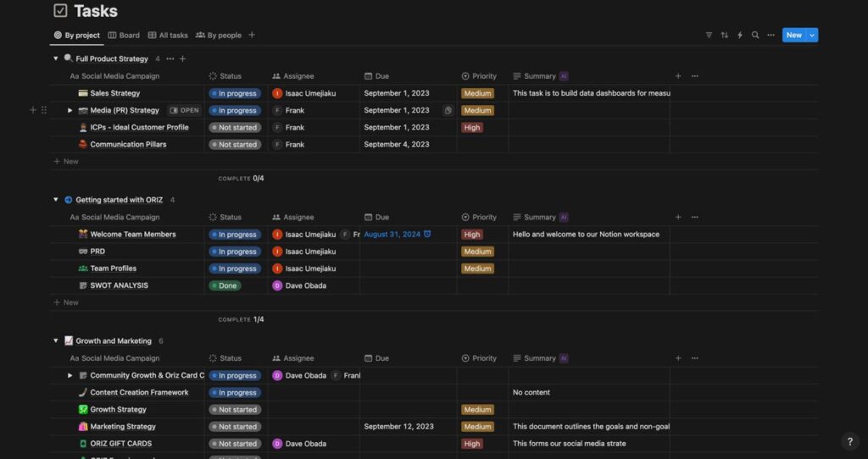The width and height of the screenshot is (868, 459).
Task: Click the Dave Obada assignee on SWOT ANALYSIS
Action: pos(299,285)
